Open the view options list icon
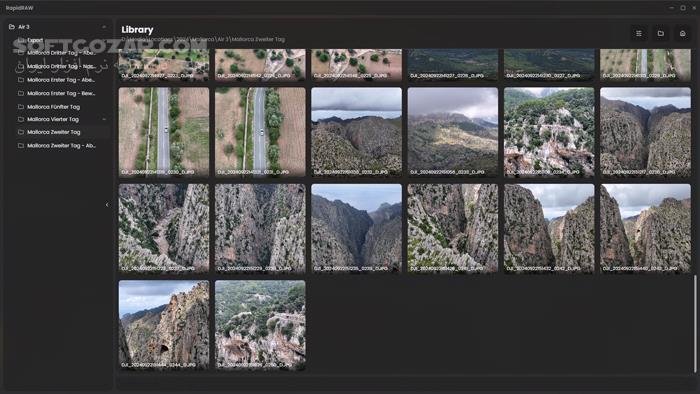The image size is (700, 394). pos(639,33)
